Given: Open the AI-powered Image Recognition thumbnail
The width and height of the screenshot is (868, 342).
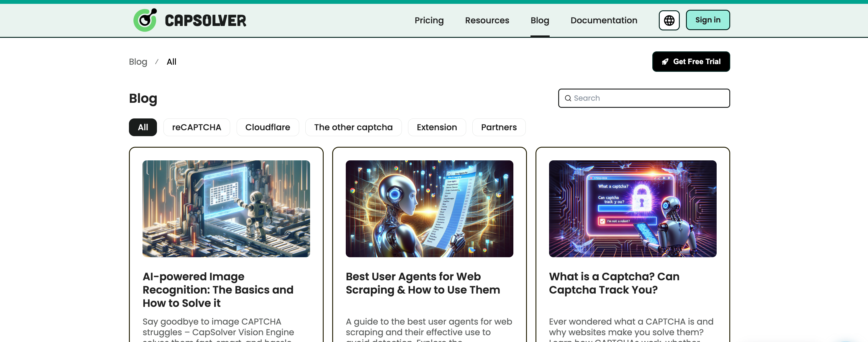Looking at the screenshot, I should (226, 209).
